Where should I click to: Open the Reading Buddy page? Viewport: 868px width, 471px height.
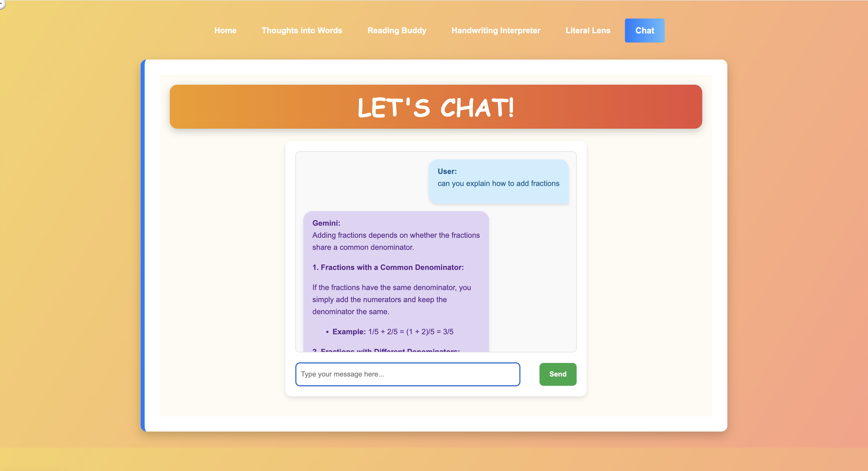[x=397, y=30]
